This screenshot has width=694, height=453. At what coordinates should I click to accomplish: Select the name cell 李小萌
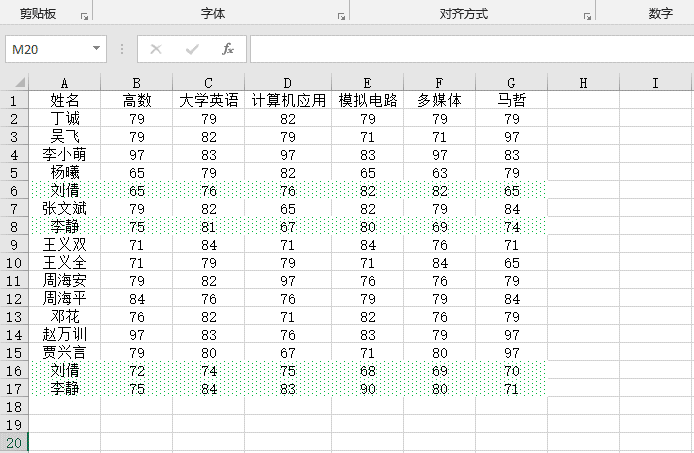[x=65, y=155]
